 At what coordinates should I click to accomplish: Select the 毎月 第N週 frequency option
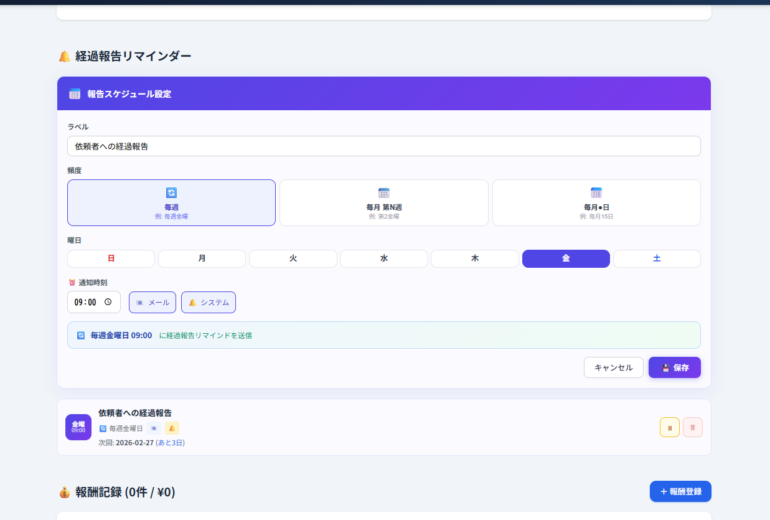click(384, 202)
